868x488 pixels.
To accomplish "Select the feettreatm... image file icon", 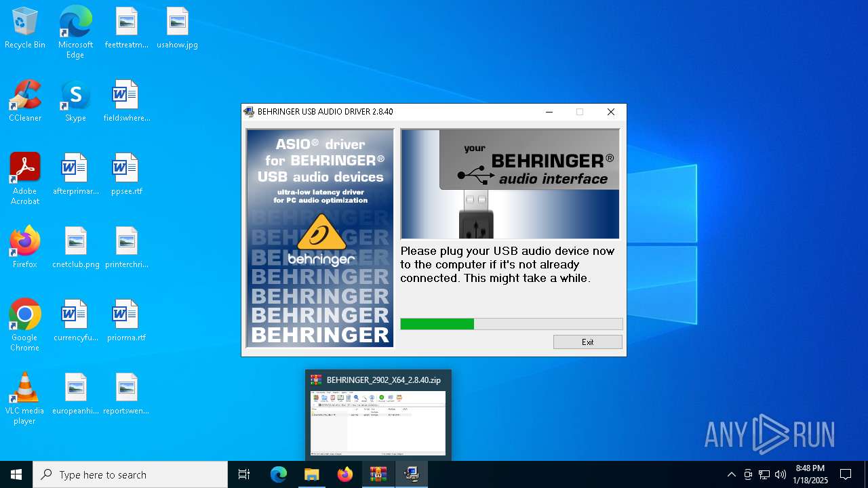I will (126, 28).
